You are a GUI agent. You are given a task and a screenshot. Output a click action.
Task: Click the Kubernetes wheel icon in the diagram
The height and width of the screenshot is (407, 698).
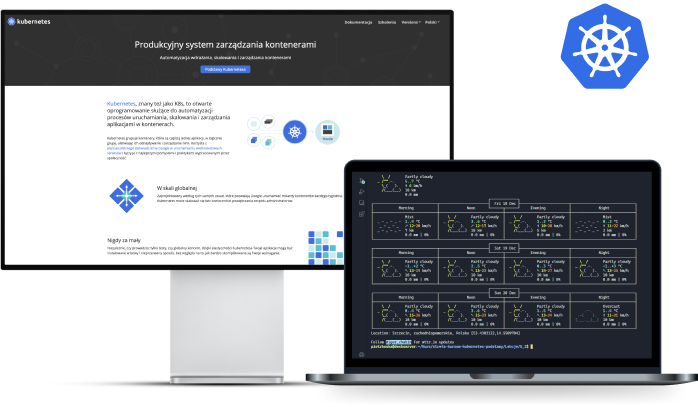(292, 132)
